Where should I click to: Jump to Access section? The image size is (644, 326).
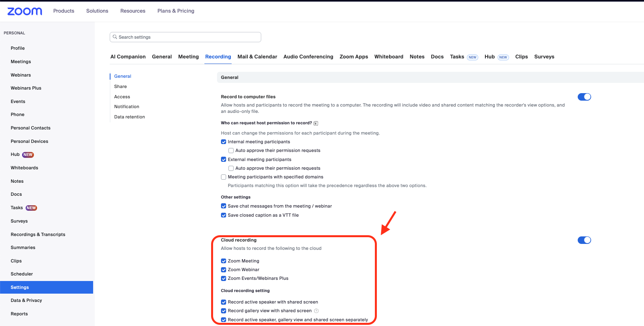122,97
